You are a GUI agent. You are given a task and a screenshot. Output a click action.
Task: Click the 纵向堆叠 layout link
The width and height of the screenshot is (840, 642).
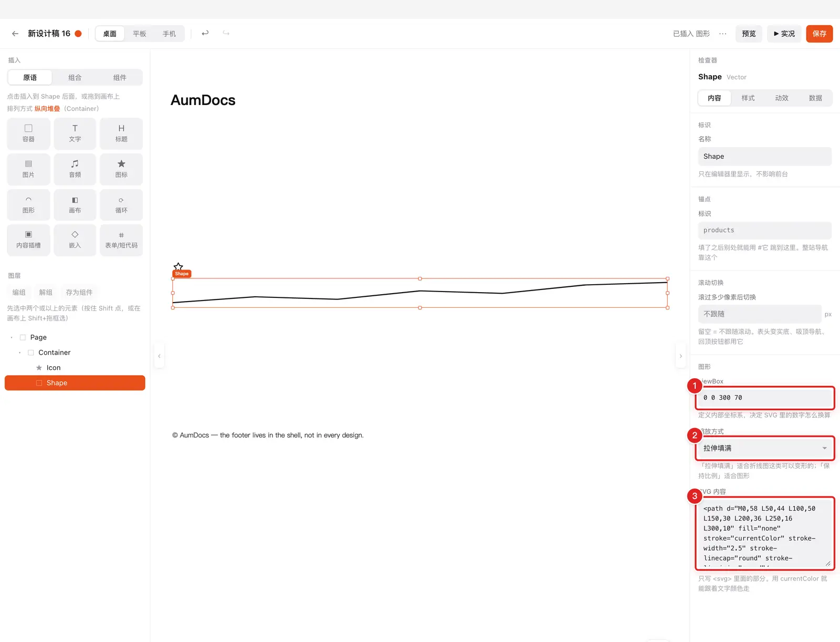click(47, 109)
